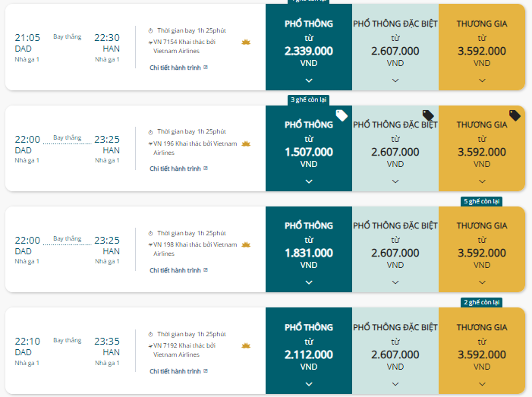532x397 pixels.
Task: Click lotus logo beside flight VN 198
Action: pyautogui.click(x=246, y=244)
